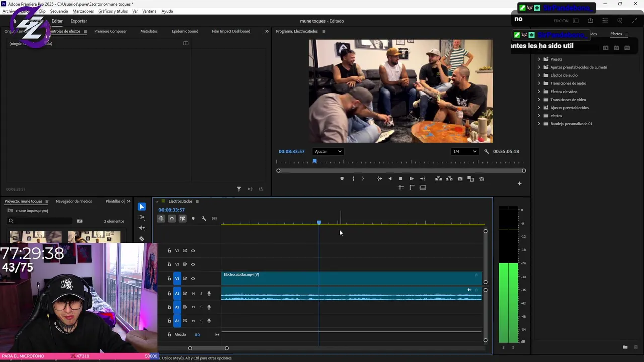Expand Ajustes preestablecidos de Lumetri folder
The image size is (644, 362).
point(539,67)
